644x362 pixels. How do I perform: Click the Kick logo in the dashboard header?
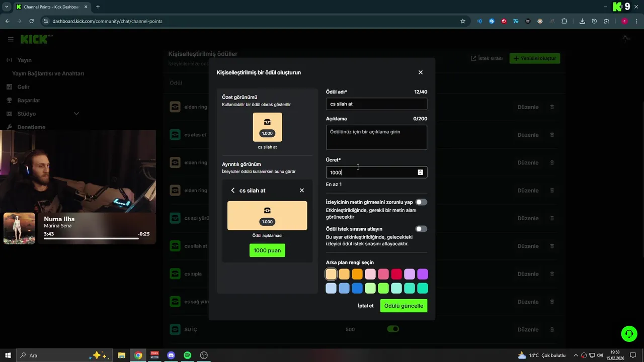coord(37,39)
